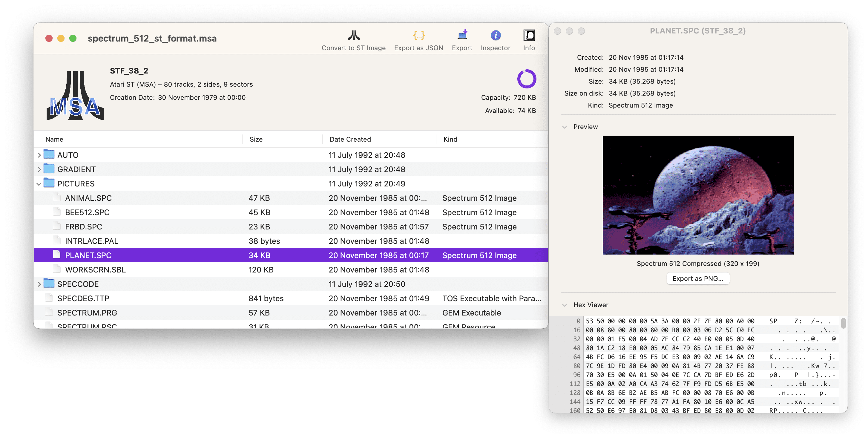This screenshot has height=438, width=868.
Task: Sort by the Kind column header
Action: click(x=491, y=139)
